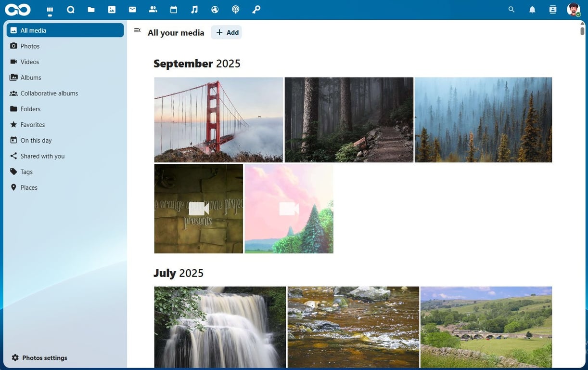The height and width of the screenshot is (370, 588).
Task: Open the Photos app icon in top bar
Action: pos(112,10)
